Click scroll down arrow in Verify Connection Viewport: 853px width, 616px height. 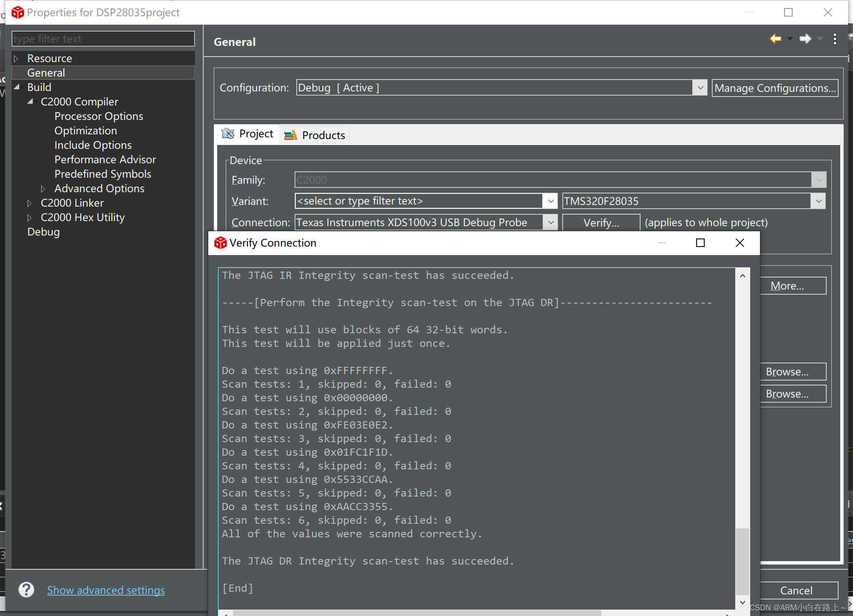[x=742, y=602]
